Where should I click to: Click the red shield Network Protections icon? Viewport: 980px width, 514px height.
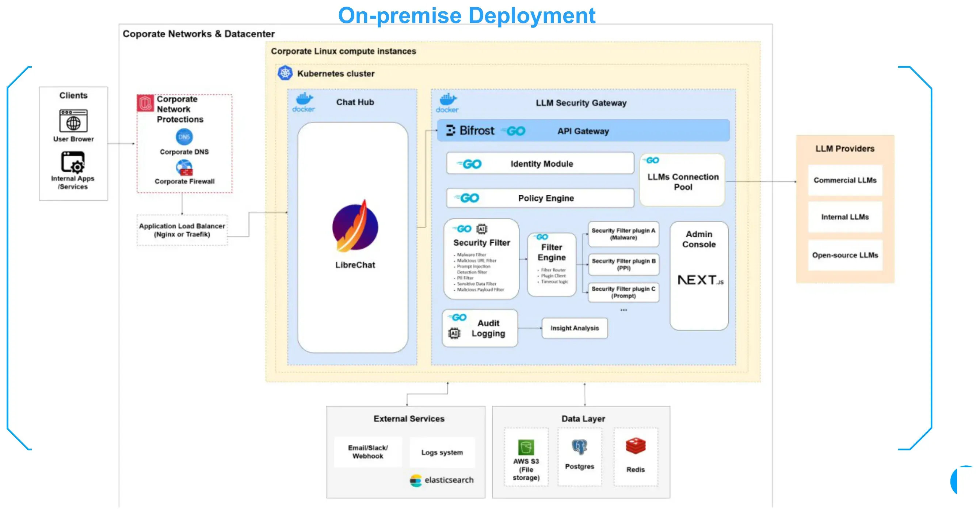coord(145,103)
